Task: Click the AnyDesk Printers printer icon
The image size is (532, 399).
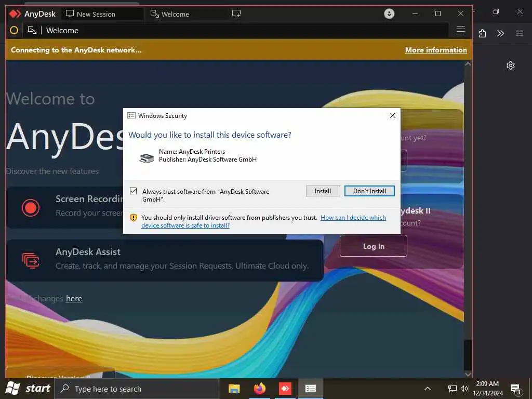Action: coord(147,158)
